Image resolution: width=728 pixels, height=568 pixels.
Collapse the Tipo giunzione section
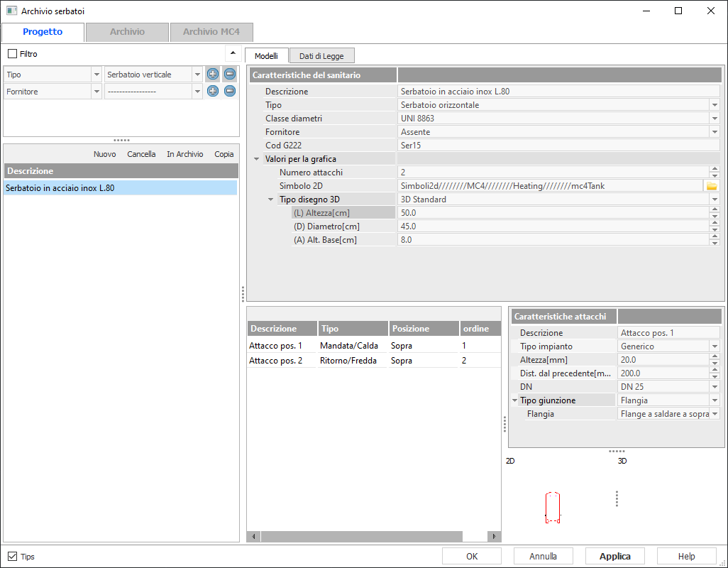click(514, 400)
